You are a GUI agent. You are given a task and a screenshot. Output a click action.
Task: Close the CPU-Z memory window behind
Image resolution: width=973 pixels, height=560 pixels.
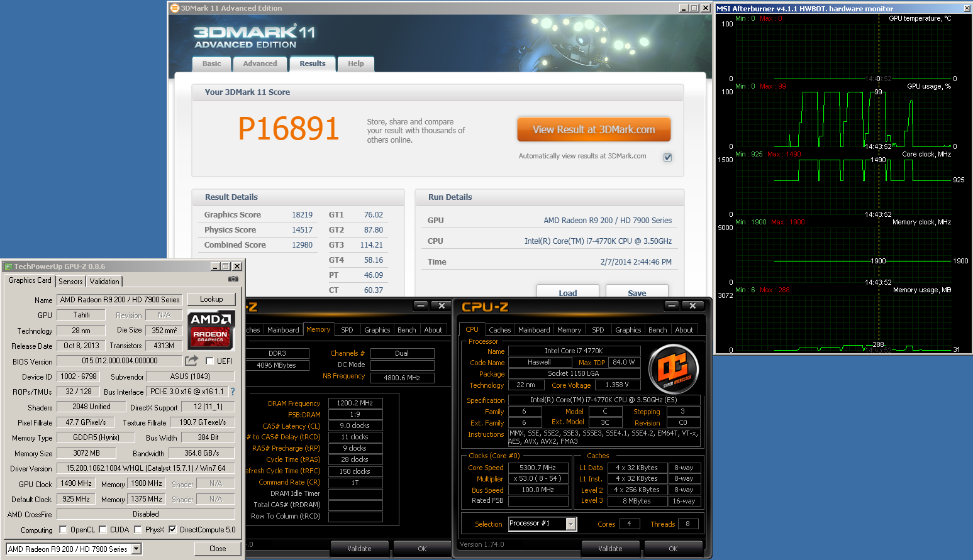coord(442,306)
